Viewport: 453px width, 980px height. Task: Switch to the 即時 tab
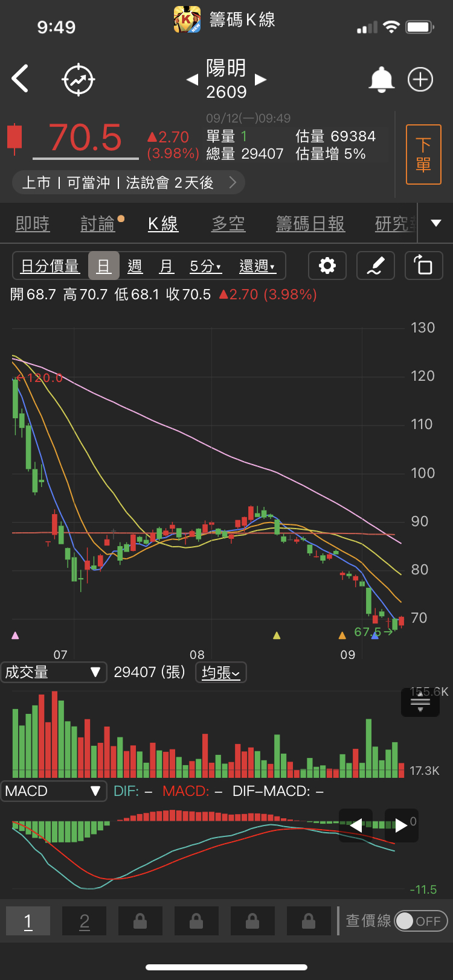[33, 224]
